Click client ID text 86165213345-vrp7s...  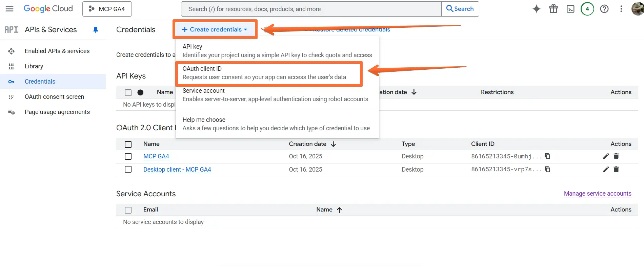click(x=506, y=169)
